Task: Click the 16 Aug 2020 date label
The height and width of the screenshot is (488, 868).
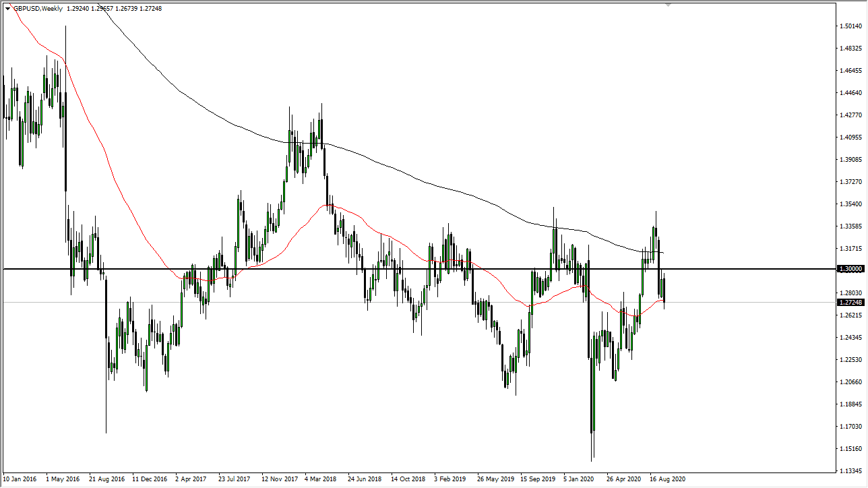Action: point(669,479)
